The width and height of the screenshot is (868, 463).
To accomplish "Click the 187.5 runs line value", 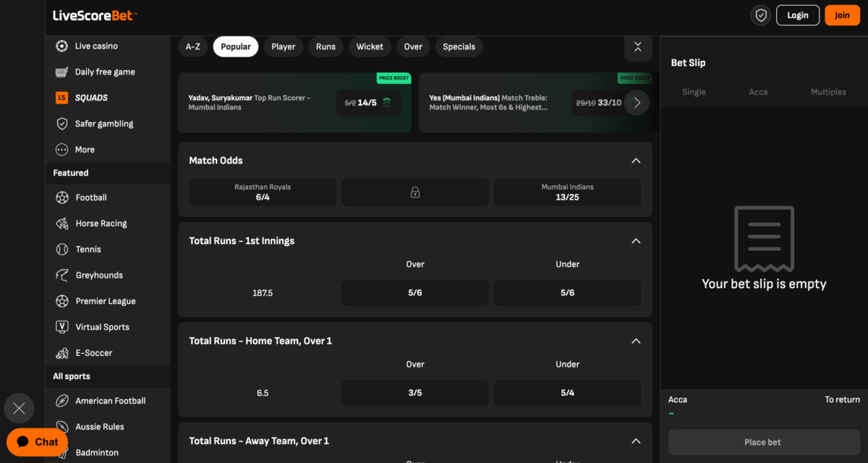I will (263, 293).
